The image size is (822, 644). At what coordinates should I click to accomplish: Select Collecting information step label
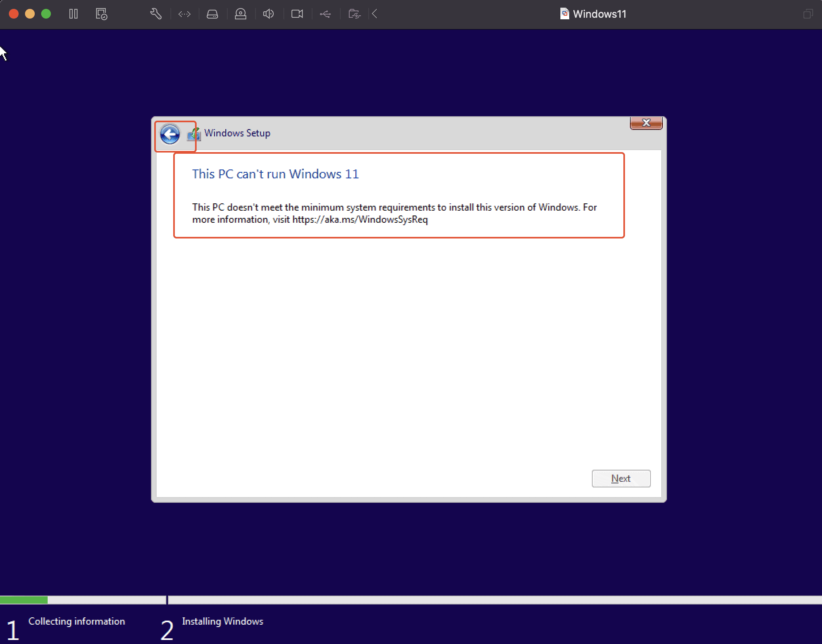point(76,621)
